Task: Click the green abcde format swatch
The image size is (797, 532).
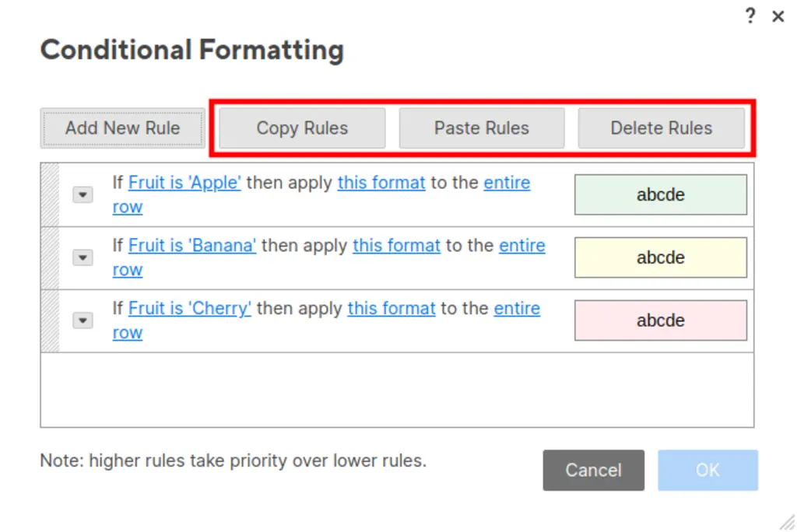Action: point(661,194)
